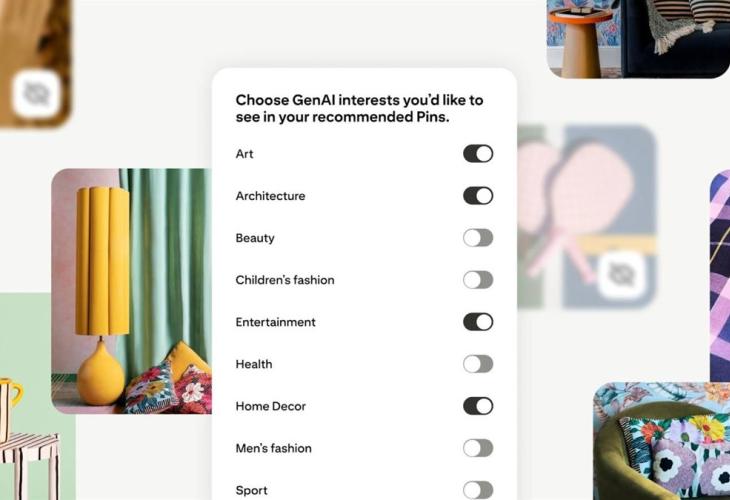The image size is (730, 500).
Task: Click the Entertainment label text
Action: (x=276, y=322)
